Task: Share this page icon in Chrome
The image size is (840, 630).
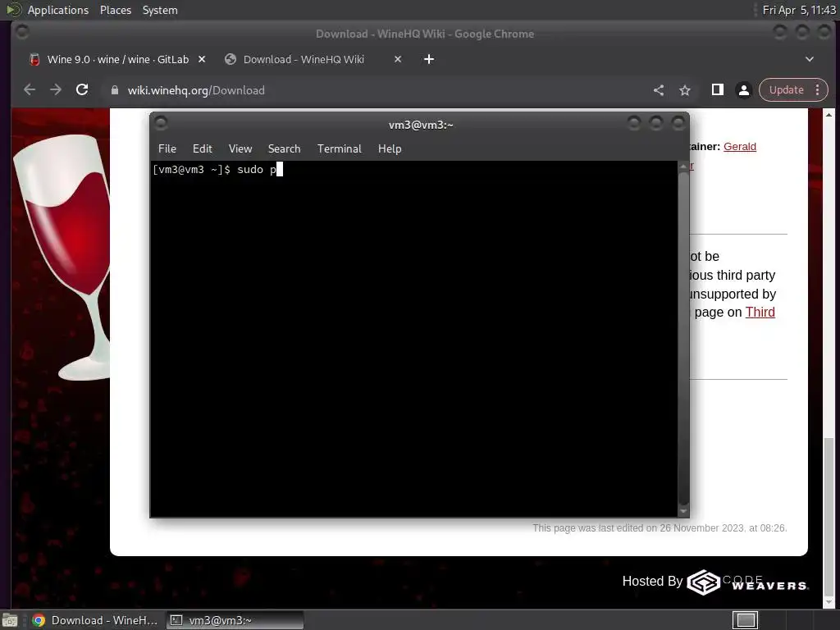Action: pyautogui.click(x=659, y=90)
